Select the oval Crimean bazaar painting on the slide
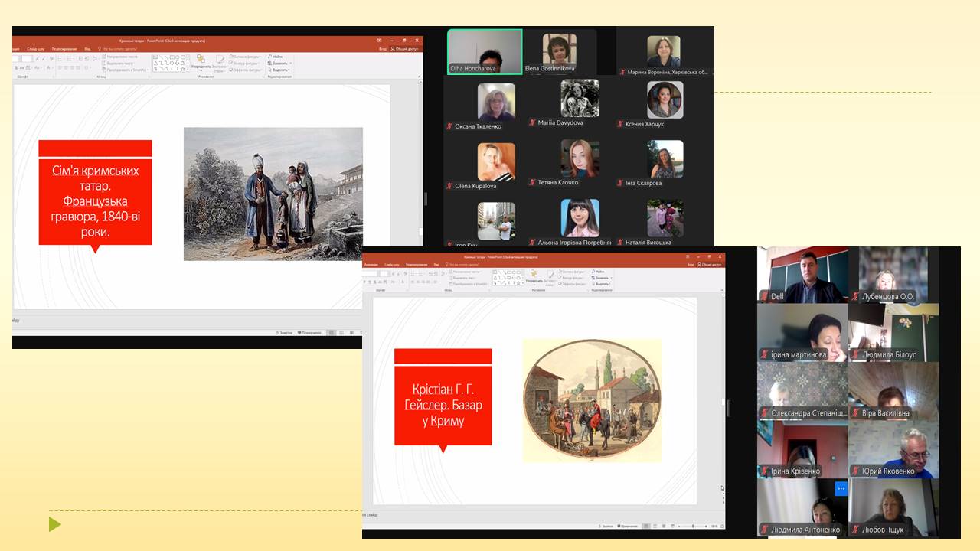 (x=592, y=400)
